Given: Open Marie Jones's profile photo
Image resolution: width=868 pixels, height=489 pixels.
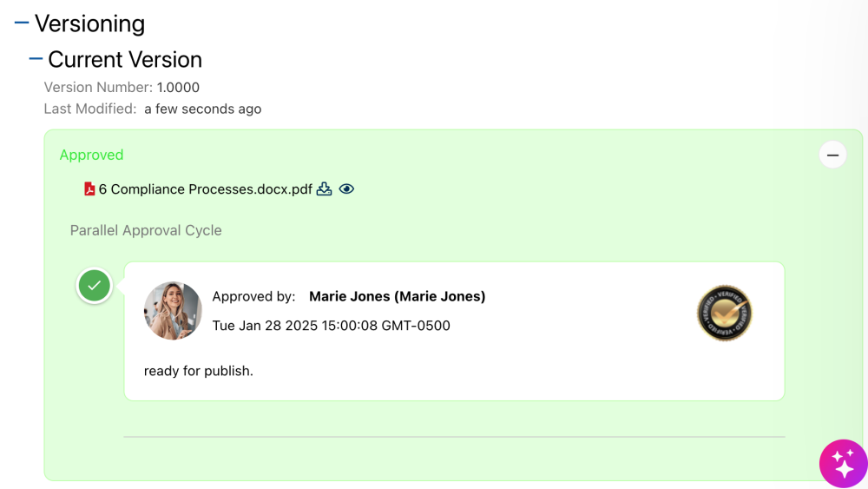Looking at the screenshot, I should [173, 310].
